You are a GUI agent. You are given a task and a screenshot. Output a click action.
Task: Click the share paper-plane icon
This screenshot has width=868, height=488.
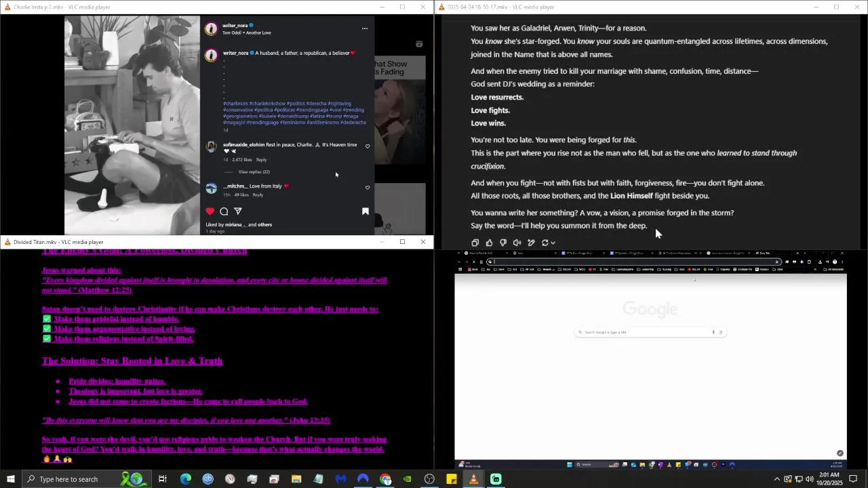237,211
